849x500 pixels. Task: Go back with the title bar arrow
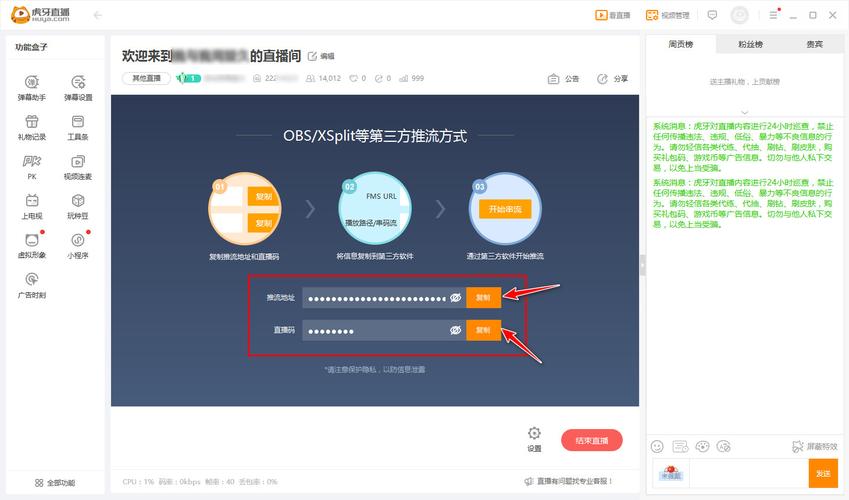(97, 15)
